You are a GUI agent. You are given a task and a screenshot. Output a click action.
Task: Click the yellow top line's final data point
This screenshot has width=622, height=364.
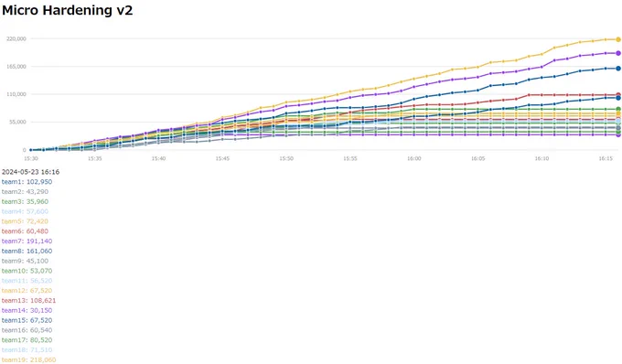coord(618,39)
